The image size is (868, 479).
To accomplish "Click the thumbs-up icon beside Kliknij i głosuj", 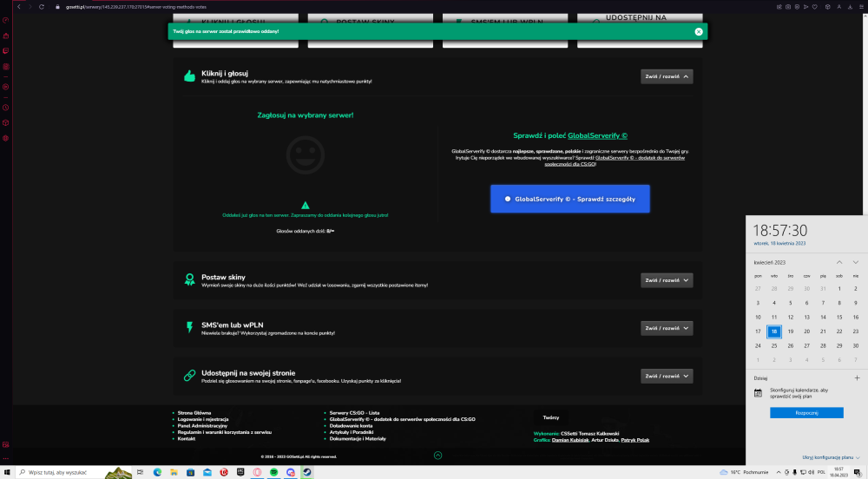I will pos(189,76).
